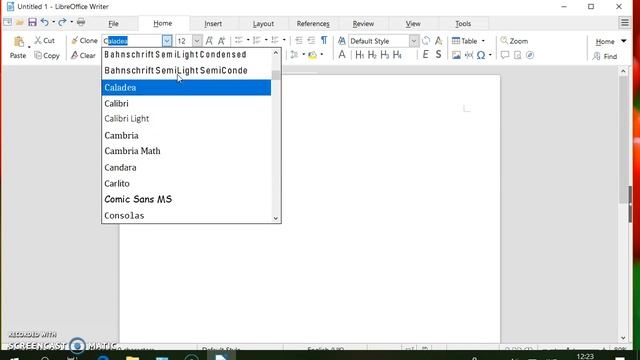
Task: Open the font size dropdown arrow
Action: pos(197,41)
